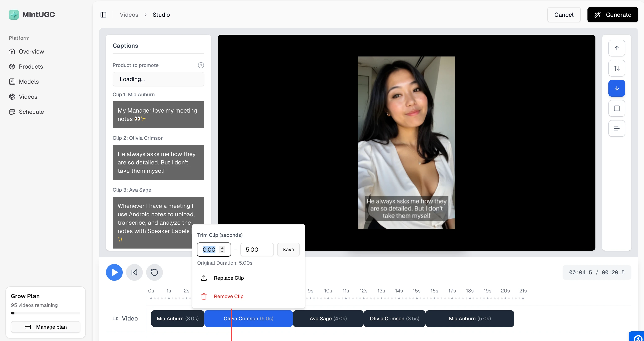Open the Product to promote dropdown
The width and height of the screenshot is (644, 341).
pyautogui.click(x=158, y=79)
